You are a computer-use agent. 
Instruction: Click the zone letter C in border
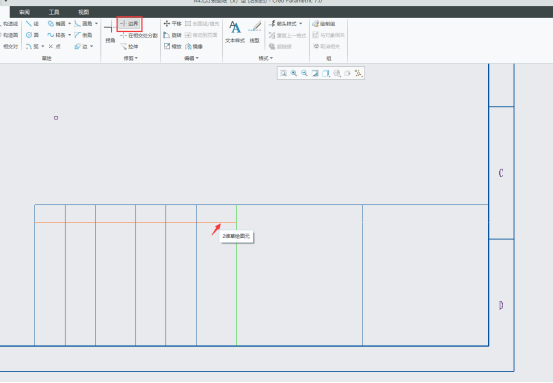point(501,173)
